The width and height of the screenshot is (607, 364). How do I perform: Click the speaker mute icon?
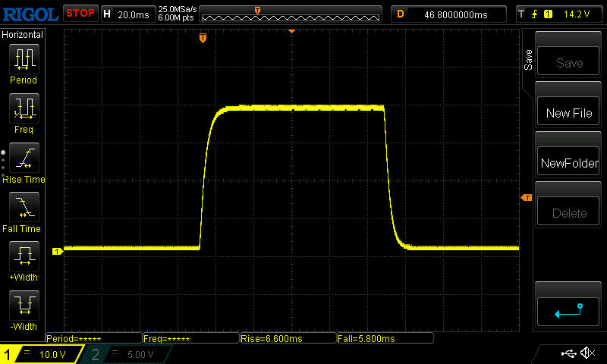pos(587,353)
